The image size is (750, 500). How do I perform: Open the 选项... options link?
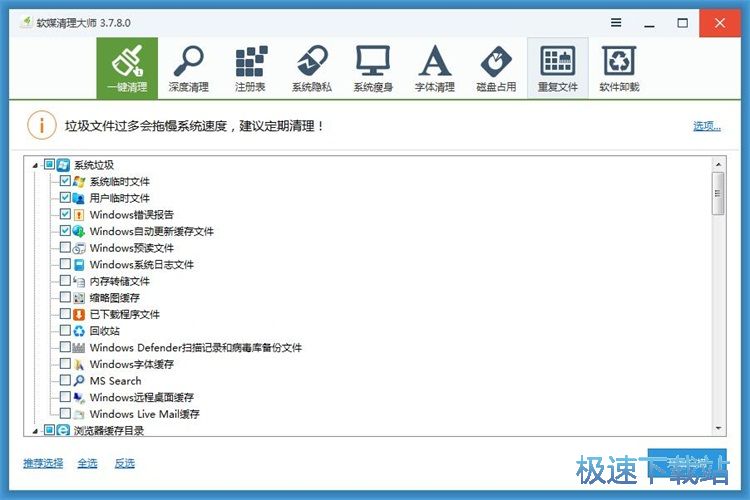(x=707, y=126)
